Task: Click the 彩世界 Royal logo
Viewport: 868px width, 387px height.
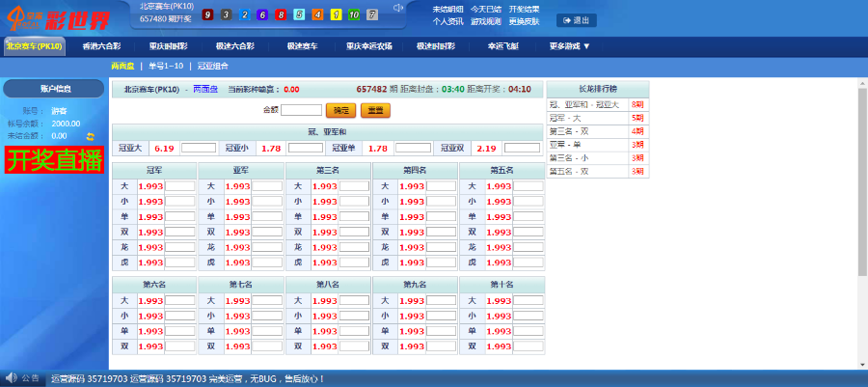Action: coord(58,19)
